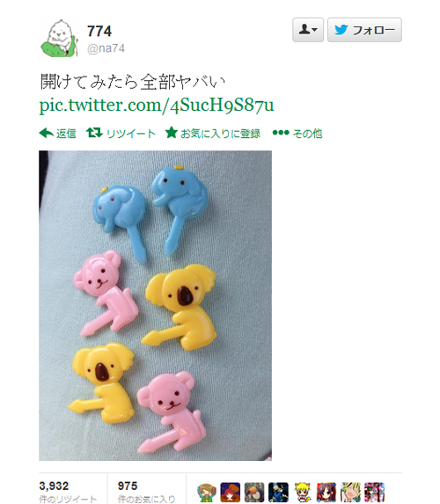Enlarge the animal food picks photo
Viewport: 440px width, 504px height.
tap(156, 305)
